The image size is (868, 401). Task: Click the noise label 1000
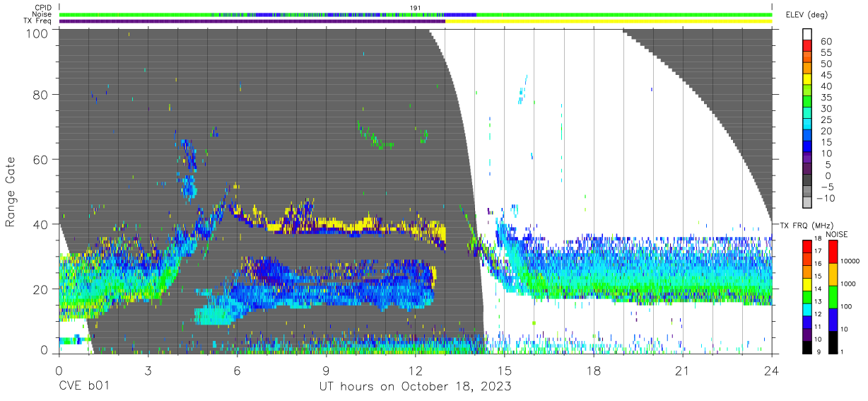[850, 284]
